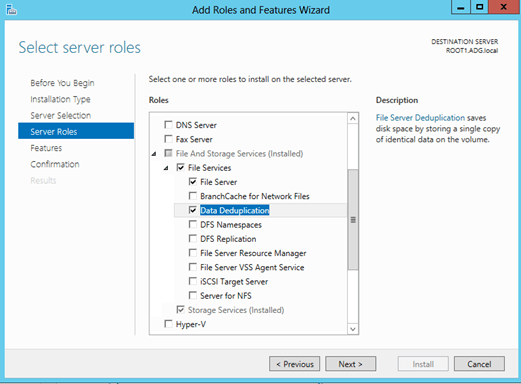Select the DNS Server label

tap(196, 125)
